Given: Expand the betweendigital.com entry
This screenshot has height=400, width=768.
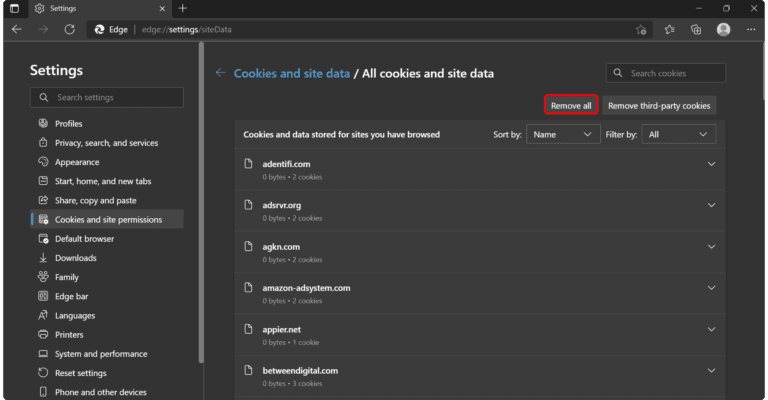Looking at the screenshot, I should [712, 371].
